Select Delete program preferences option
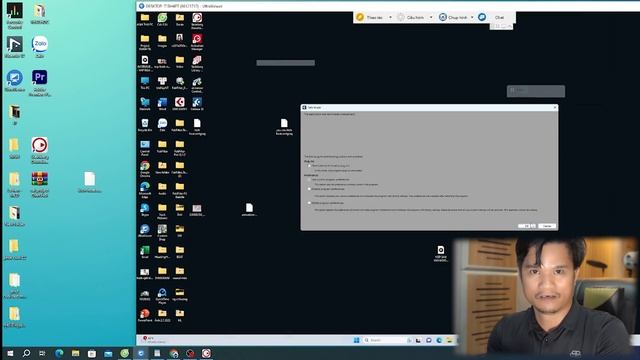The image size is (640, 360). 309,203
